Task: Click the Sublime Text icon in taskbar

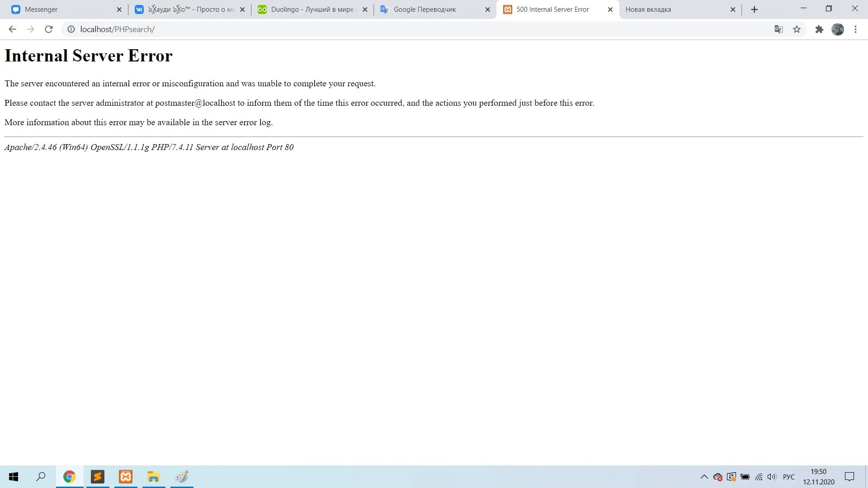Action: point(97,476)
